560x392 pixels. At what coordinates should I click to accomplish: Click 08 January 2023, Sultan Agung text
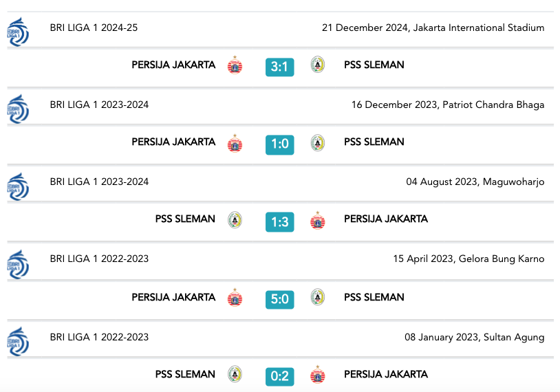(x=474, y=338)
